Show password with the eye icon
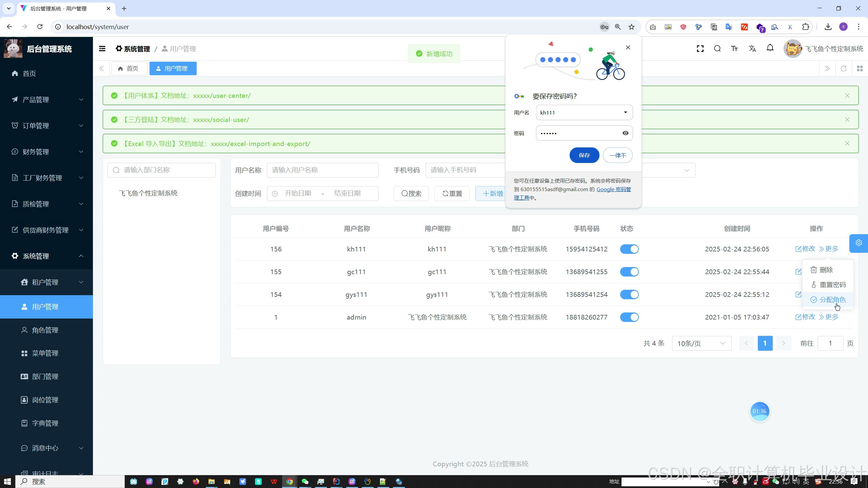Viewport: 868px width, 488px height. point(625,133)
